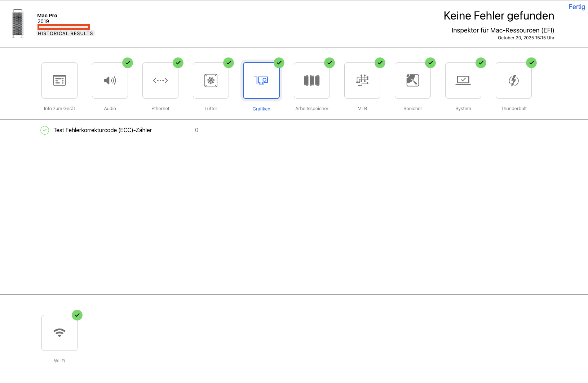
Task: Select the Audio test icon
Action: (110, 80)
